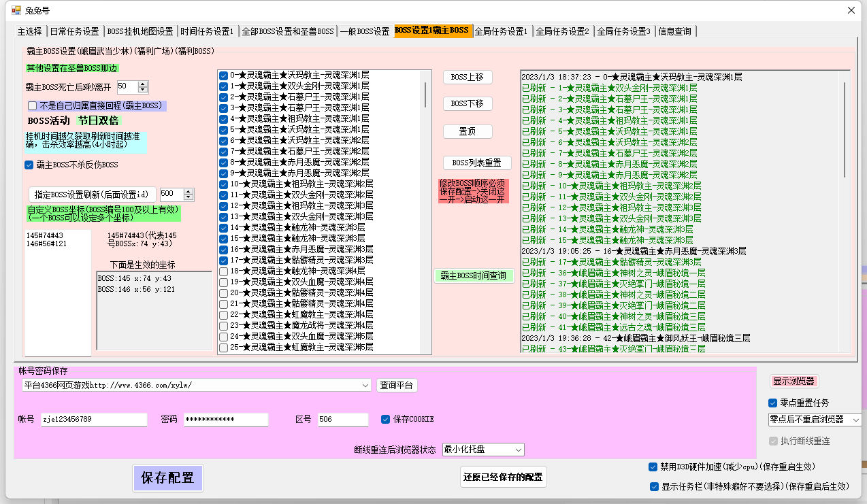Screen dimensions: 867x504
Task: Open the 信息查询 tab
Action: pyautogui.click(x=675, y=31)
